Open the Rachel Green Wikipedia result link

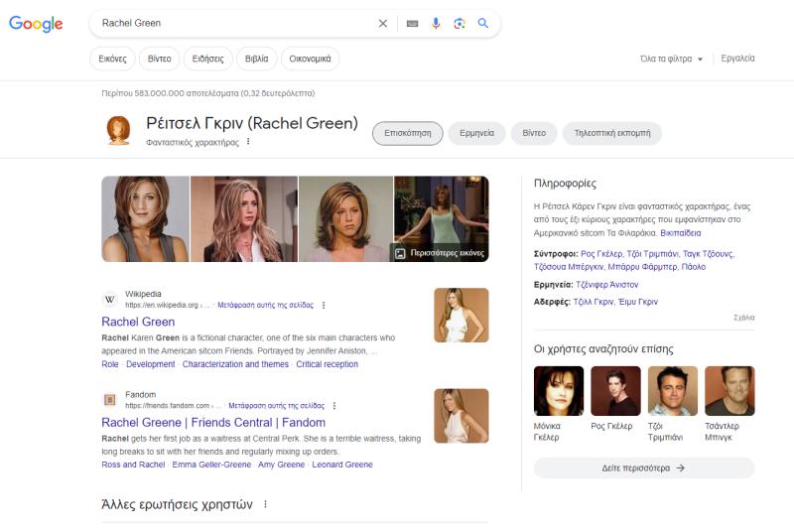point(138,322)
